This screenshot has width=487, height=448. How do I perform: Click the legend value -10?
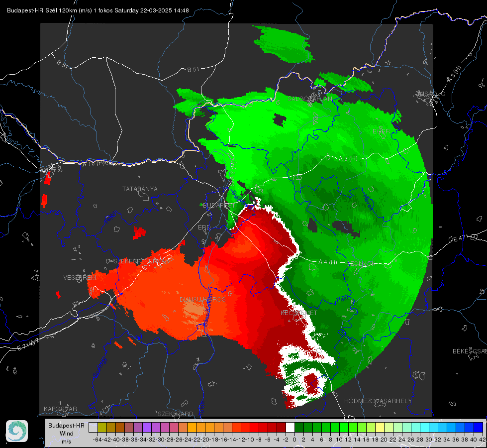(249, 440)
